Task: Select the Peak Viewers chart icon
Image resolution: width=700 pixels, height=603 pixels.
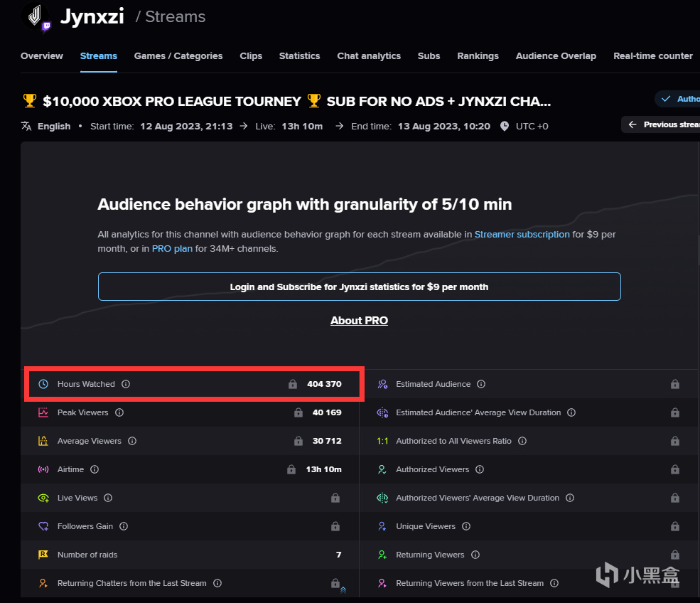Action: click(x=43, y=412)
